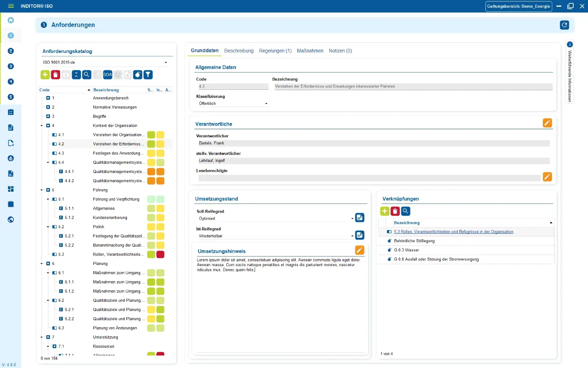The height and width of the screenshot is (368, 588).
Task: Open section 3 from the left sidebar
Action: tap(11, 66)
